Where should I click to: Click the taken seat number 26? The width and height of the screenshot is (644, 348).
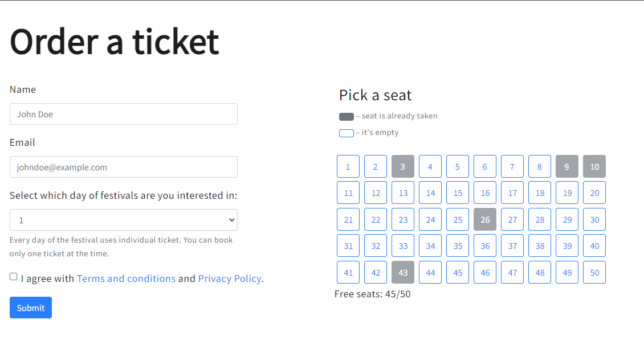(485, 219)
